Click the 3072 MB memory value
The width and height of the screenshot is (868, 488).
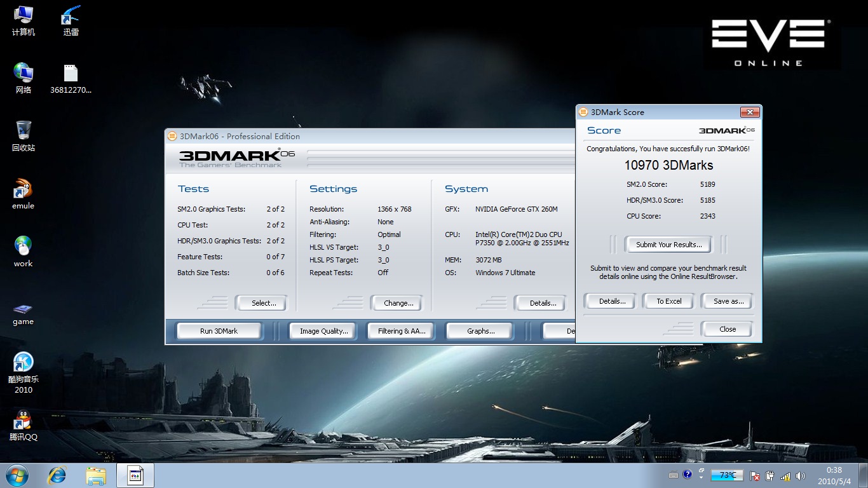(x=489, y=260)
